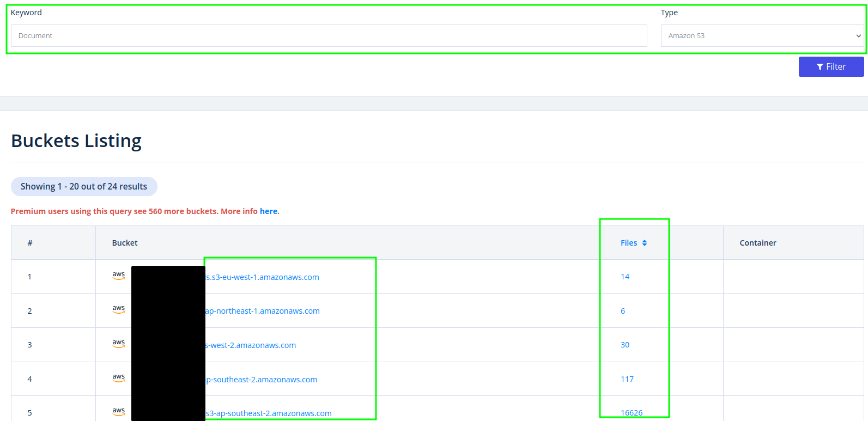Open the s3-eu-west-1 bucket link
Screen dimensions: 868x421
click(263, 277)
